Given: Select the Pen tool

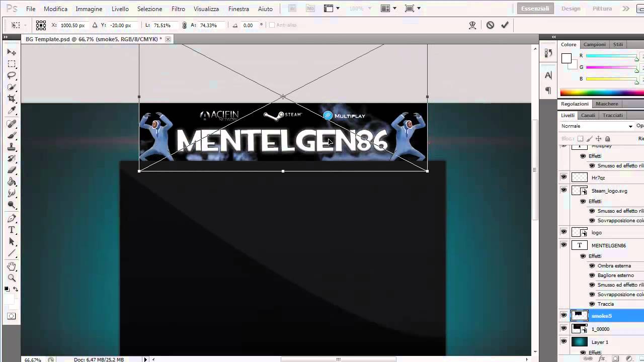Looking at the screenshot, I should 12,218.
